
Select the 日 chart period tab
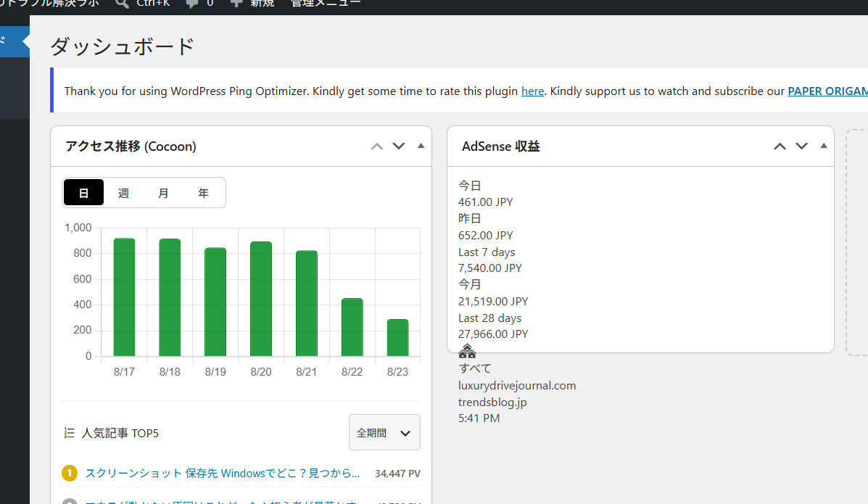click(x=83, y=193)
